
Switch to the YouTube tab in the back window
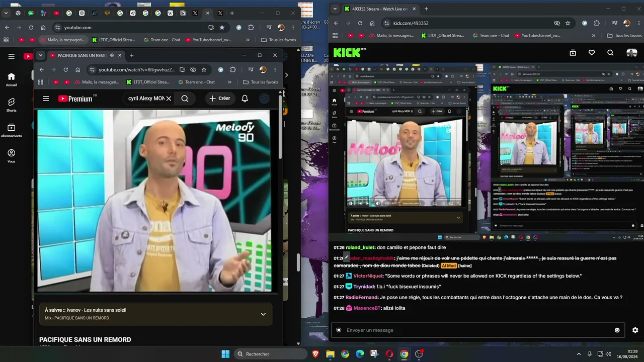tap(56, 13)
